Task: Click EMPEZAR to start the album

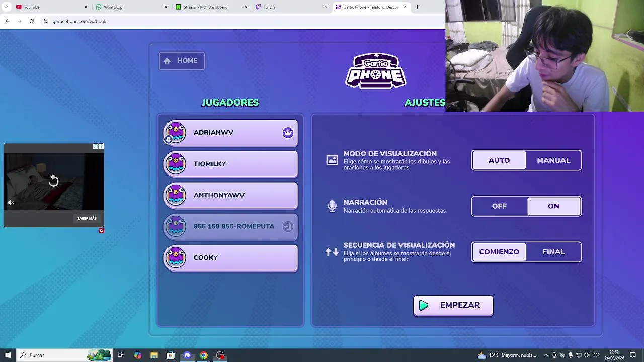Action: coord(453,306)
